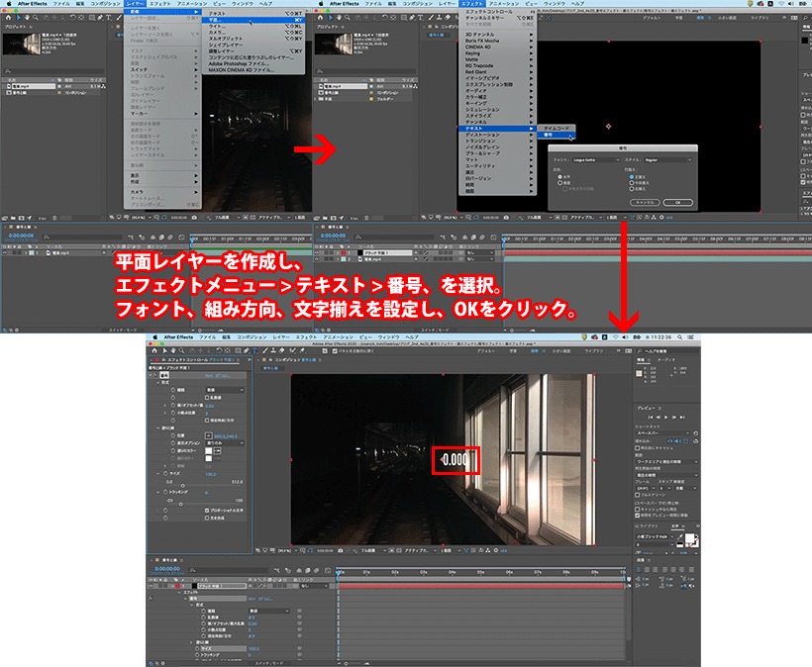Open the スタイル dropdown in 番号 dialog
Viewport: 812px width, 667px height.
[x=667, y=160]
